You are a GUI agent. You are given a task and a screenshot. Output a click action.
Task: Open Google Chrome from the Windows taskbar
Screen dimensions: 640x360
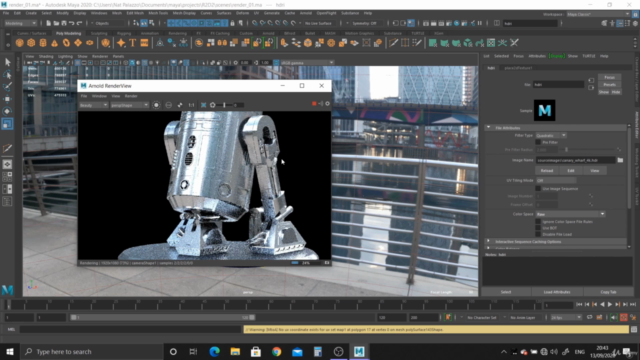276,351
